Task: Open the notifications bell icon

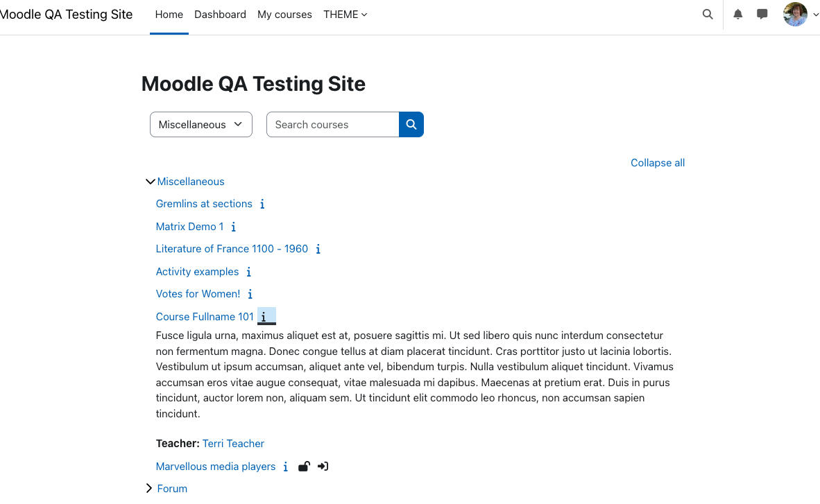Action: (737, 15)
